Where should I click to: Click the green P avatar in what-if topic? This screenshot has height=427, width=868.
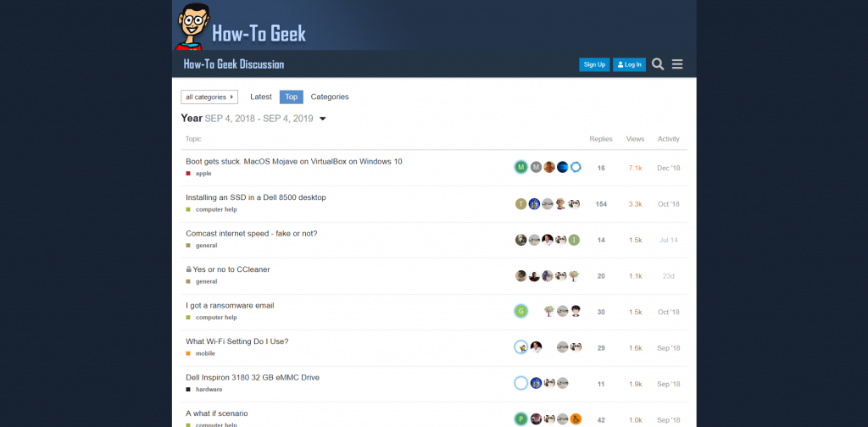(x=520, y=419)
